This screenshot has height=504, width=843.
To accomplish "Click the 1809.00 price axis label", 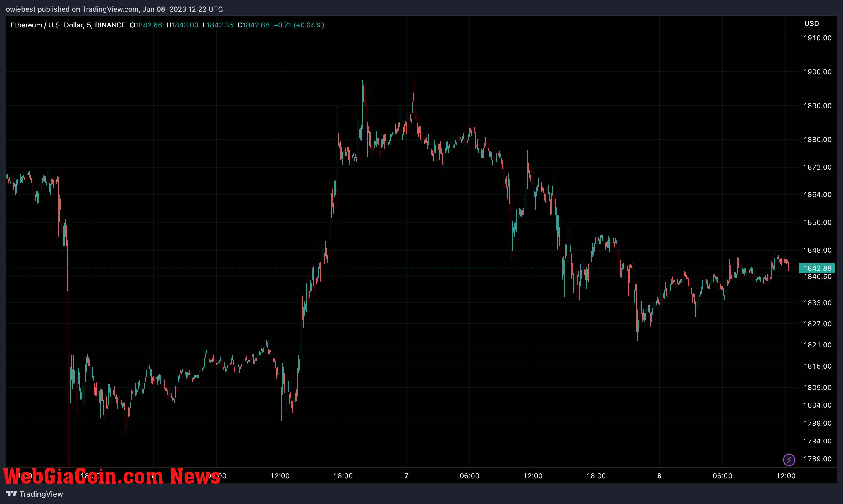I will coord(818,388).
